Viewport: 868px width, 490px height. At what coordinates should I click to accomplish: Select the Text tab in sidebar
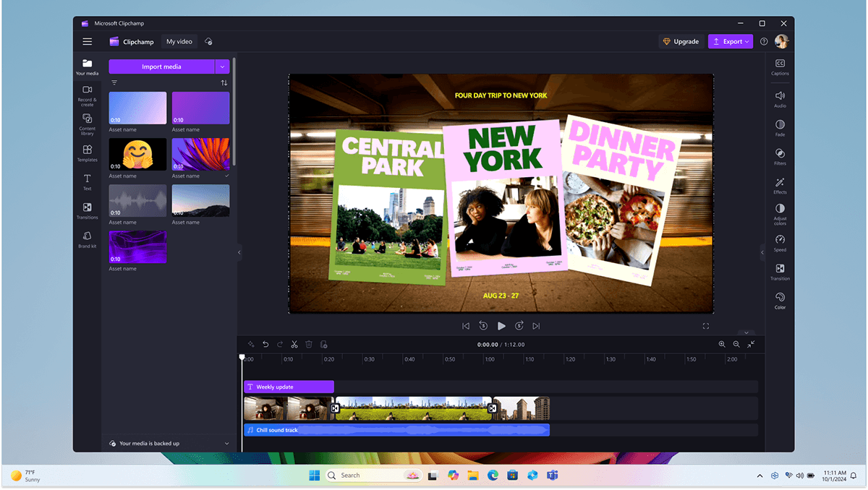[x=87, y=181]
